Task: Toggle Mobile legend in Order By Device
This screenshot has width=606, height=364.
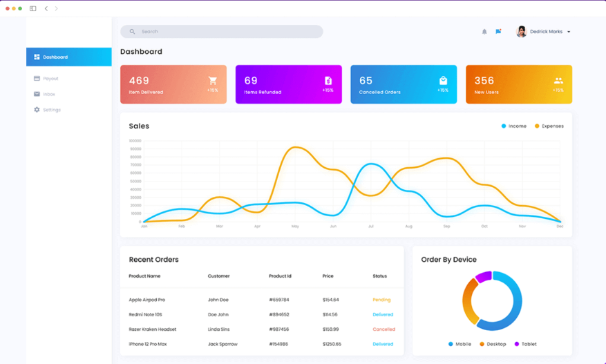Action: 460,344
